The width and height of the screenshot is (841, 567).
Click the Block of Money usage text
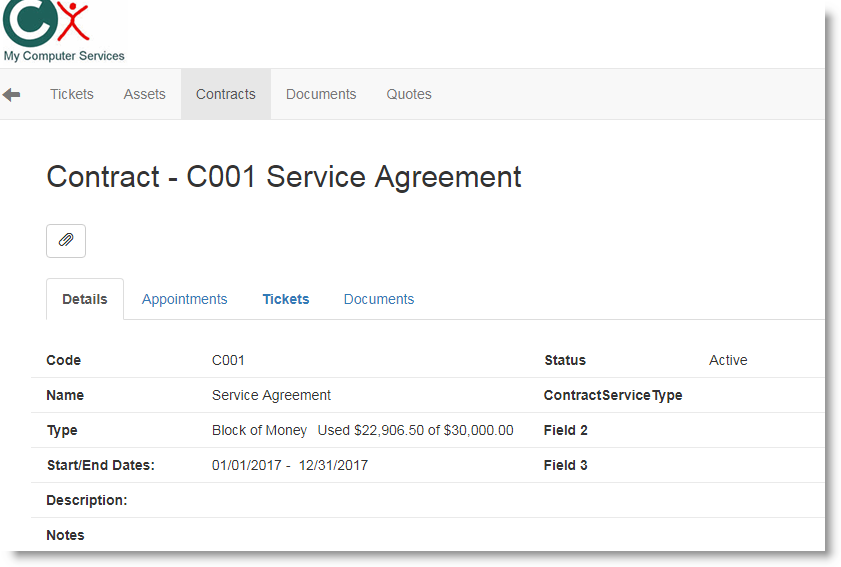click(x=362, y=430)
